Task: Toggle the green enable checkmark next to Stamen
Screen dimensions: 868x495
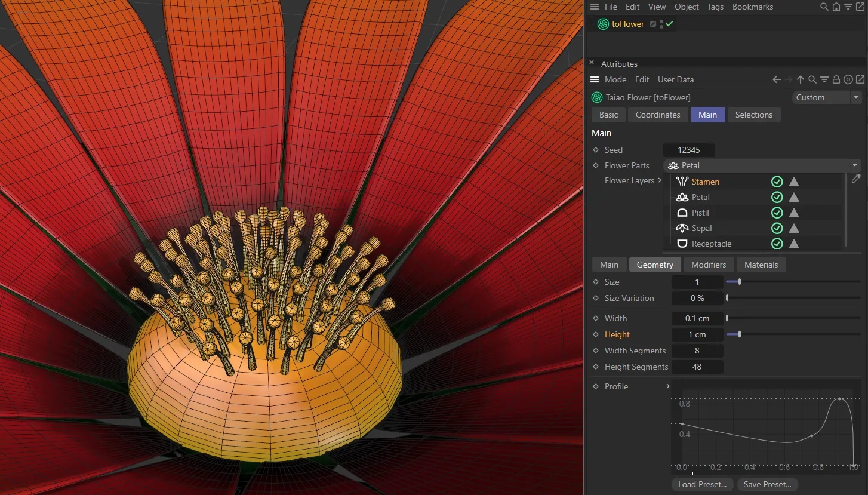Action: click(x=777, y=182)
